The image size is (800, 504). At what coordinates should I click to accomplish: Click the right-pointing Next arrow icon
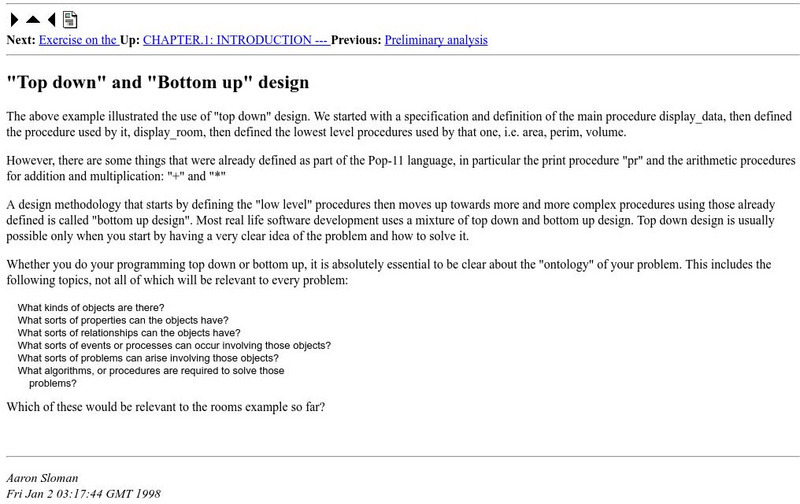(13, 20)
